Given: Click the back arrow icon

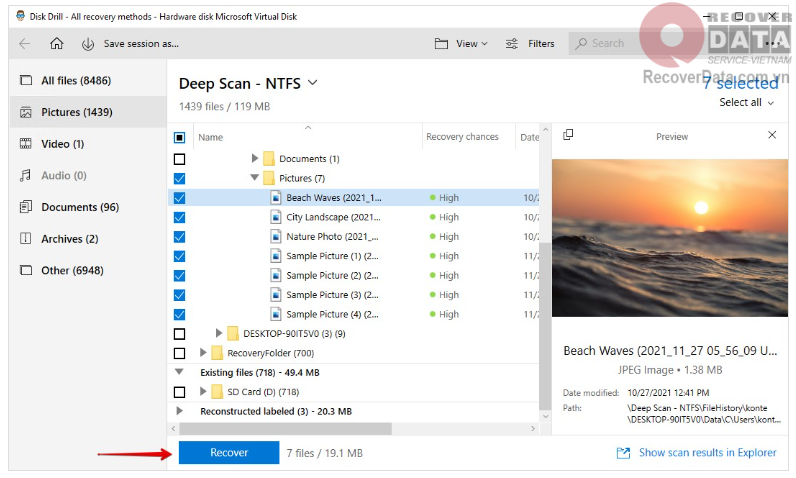Looking at the screenshot, I should click(25, 44).
